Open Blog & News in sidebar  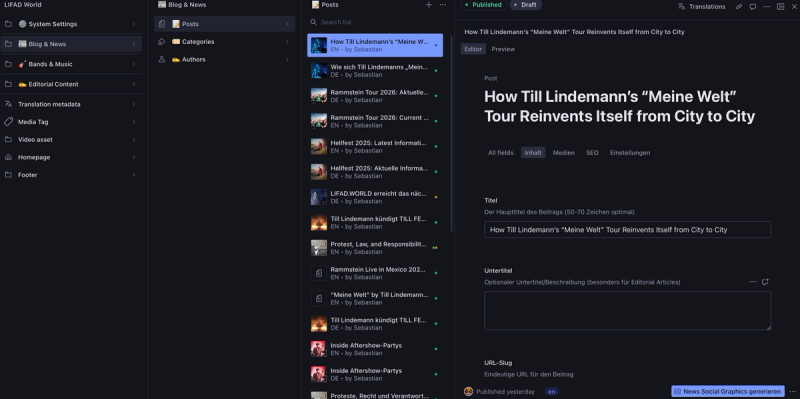pyautogui.click(x=71, y=44)
